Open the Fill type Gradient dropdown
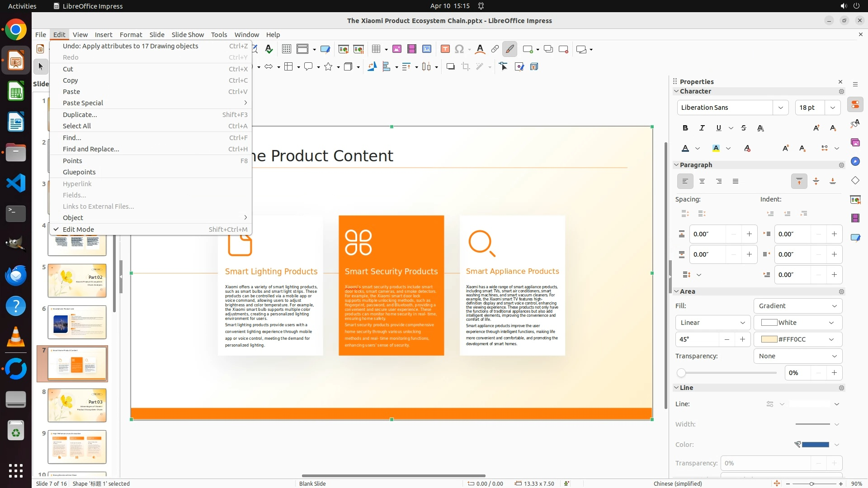Screen dimensions: 868x488 pos(797,306)
